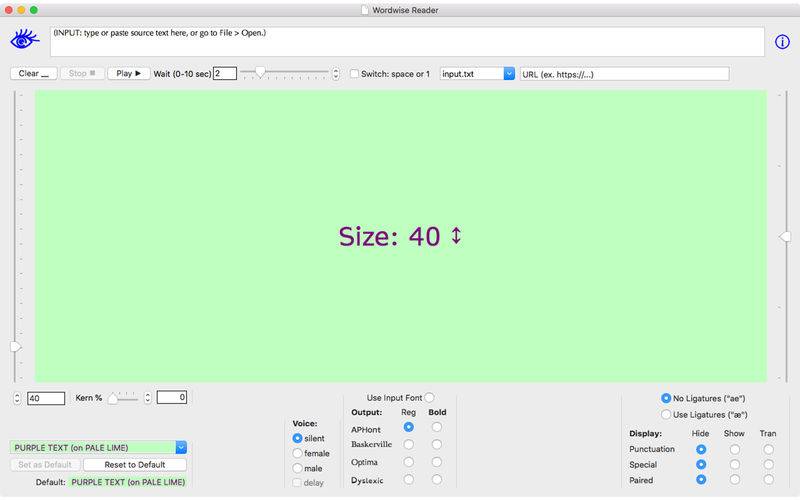
Task: Enable Use Input Font option
Action: (x=429, y=397)
